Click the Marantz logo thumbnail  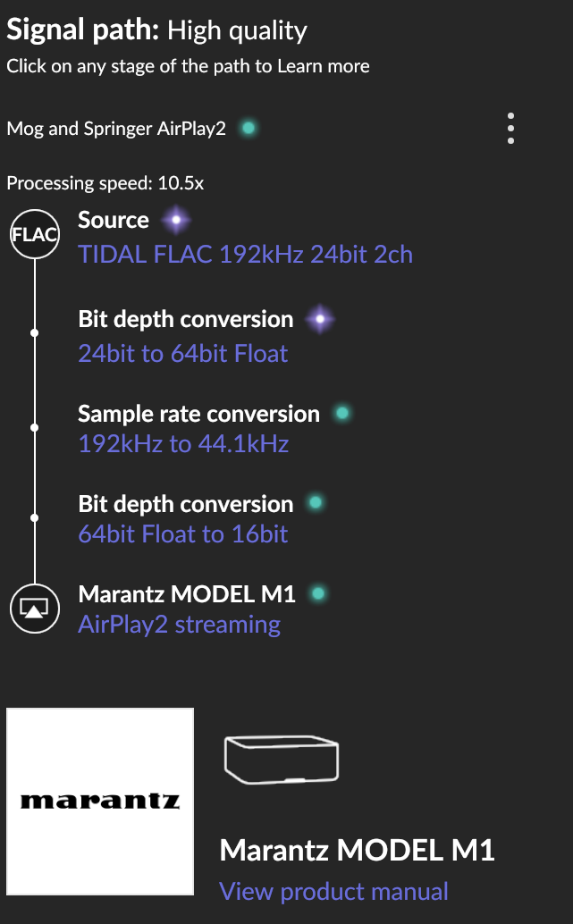[x=100, y=802]
